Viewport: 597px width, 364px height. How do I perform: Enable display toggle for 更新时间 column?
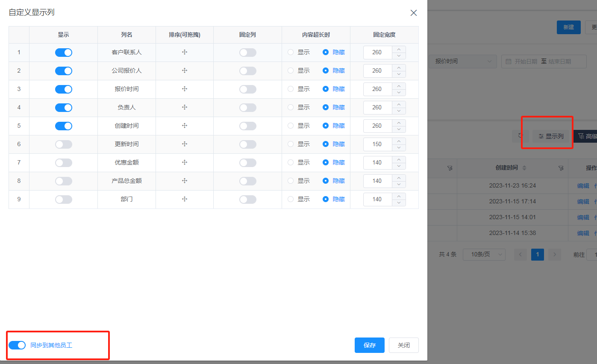pos(64,144)
